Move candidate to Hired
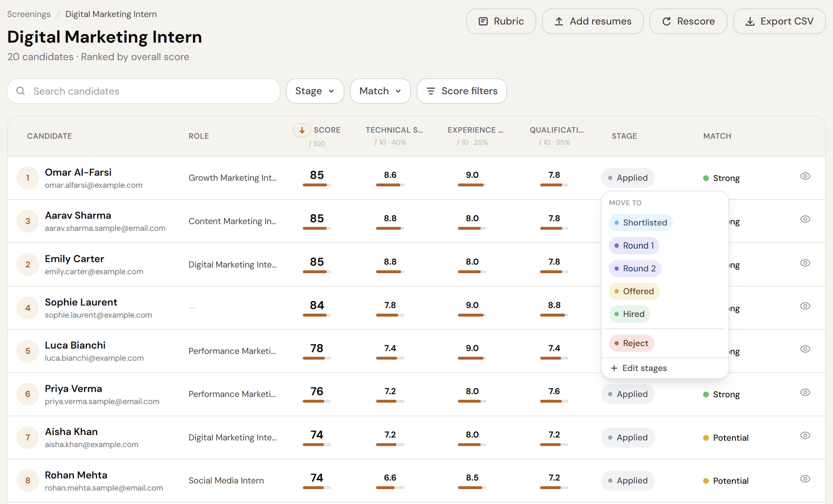This screenshot has height=504, width=833. click(630, 314)
